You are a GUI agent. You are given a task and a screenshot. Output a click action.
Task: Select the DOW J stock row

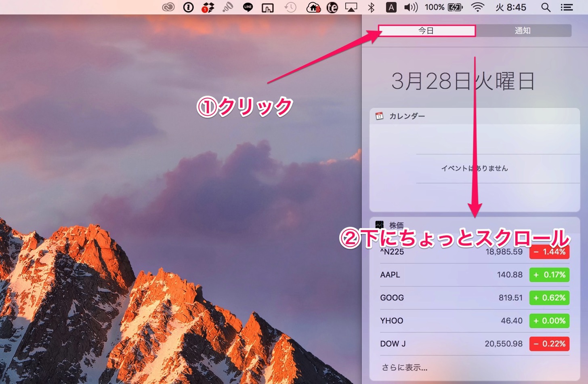[475, 344]
